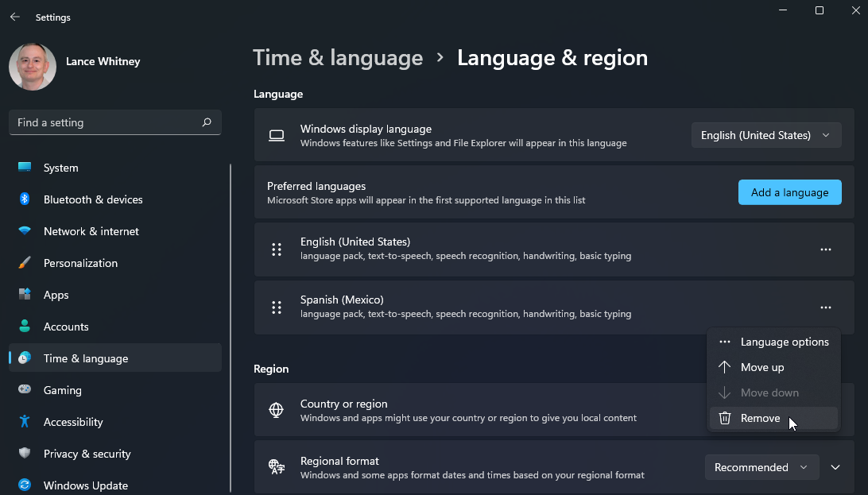Viewport: 868px width, 495px height.
Task: Open the Windows display language dropdown
Action: [x=765, y=135]
